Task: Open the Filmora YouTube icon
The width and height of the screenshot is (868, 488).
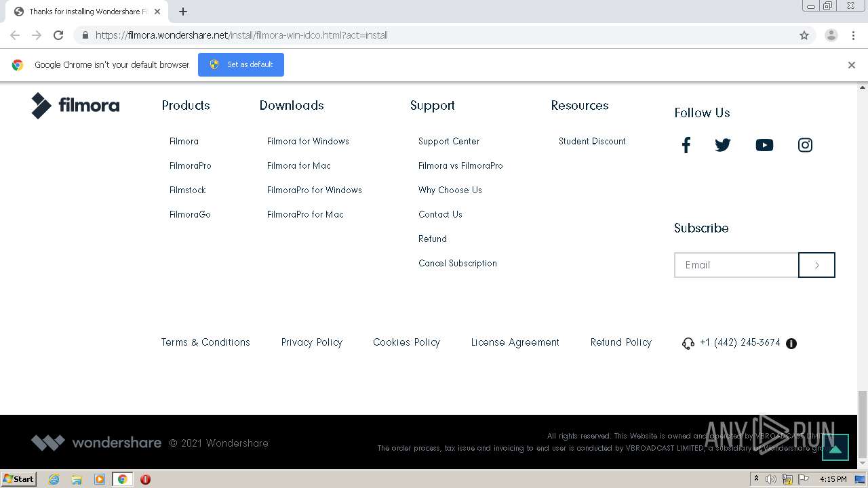Action: 764,145
